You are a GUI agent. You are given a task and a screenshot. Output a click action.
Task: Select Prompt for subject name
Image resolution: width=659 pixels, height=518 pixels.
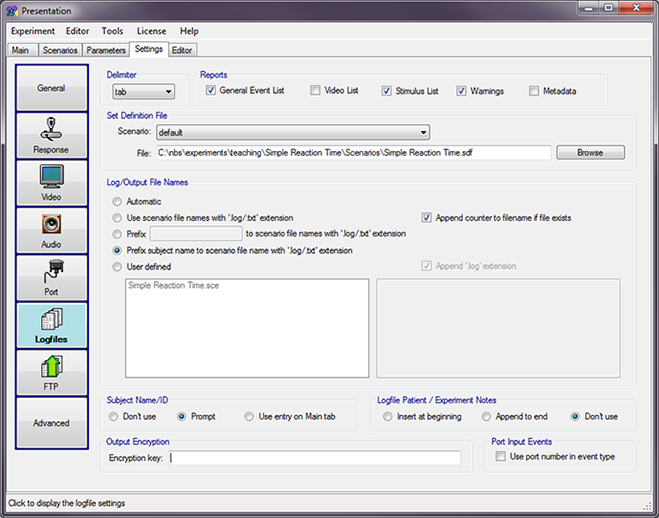click(x=181, y=416)
